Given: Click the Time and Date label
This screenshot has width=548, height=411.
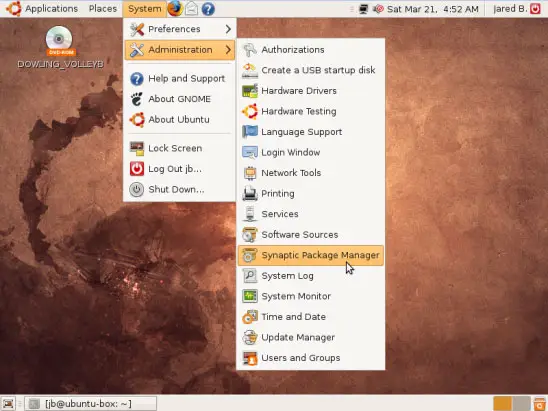Looking at the screenshot, I should pyautogui.click(x=294, y=317).
